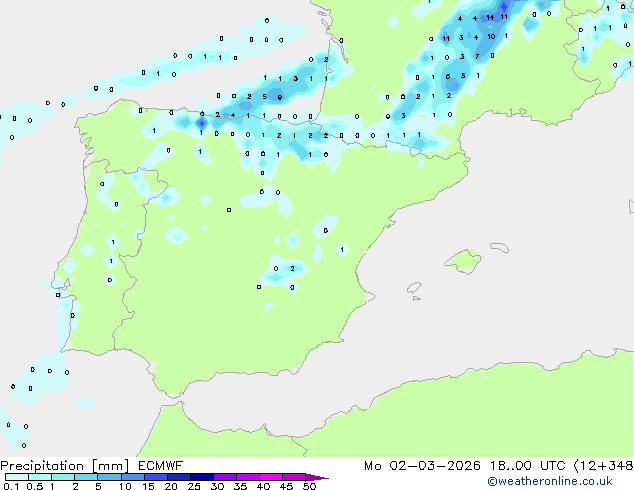This screenshot has width=634, height=490.
Task: Click the 0.1–0.5 mm legend color box
Action: 17,477
